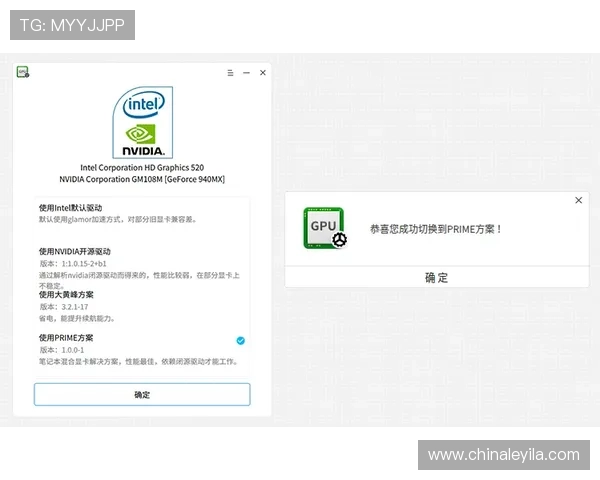Click the GPU gear icon in the success dialog
Screen dimensions: 600x480
click(325, 228)
